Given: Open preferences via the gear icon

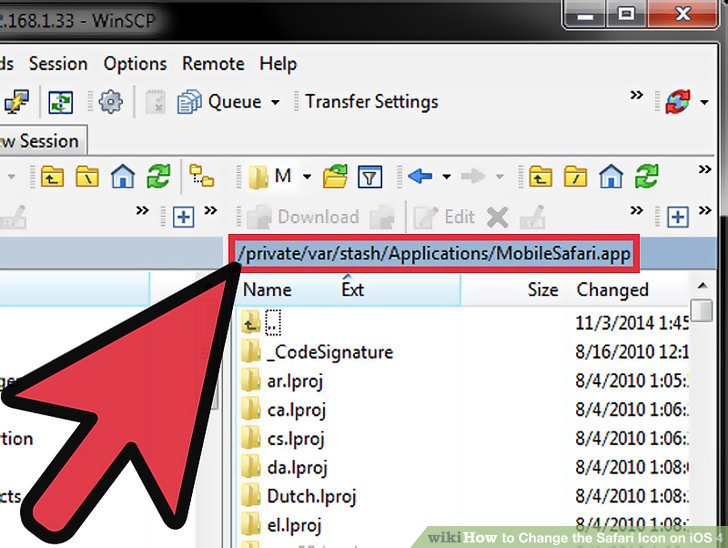Looking at the screenshot, I should coord(110,102).
